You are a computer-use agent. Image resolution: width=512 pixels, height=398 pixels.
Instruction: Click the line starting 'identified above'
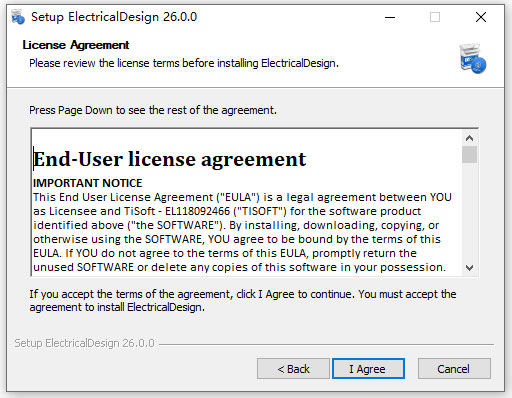[x=236, y=225]
